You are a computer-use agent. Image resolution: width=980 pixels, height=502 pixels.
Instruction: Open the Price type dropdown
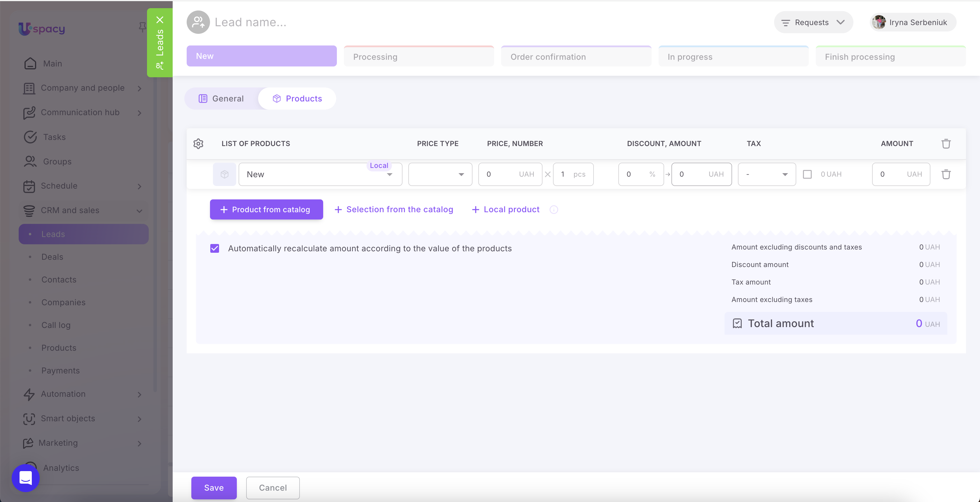[x=440, y=174]
